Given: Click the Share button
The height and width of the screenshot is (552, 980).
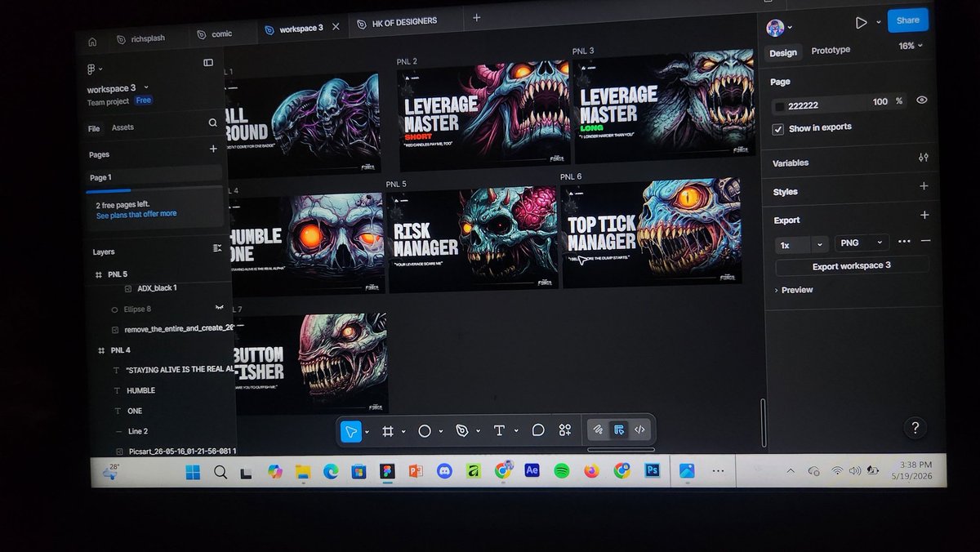Looking at the screenshot, I should pos(907,20).
